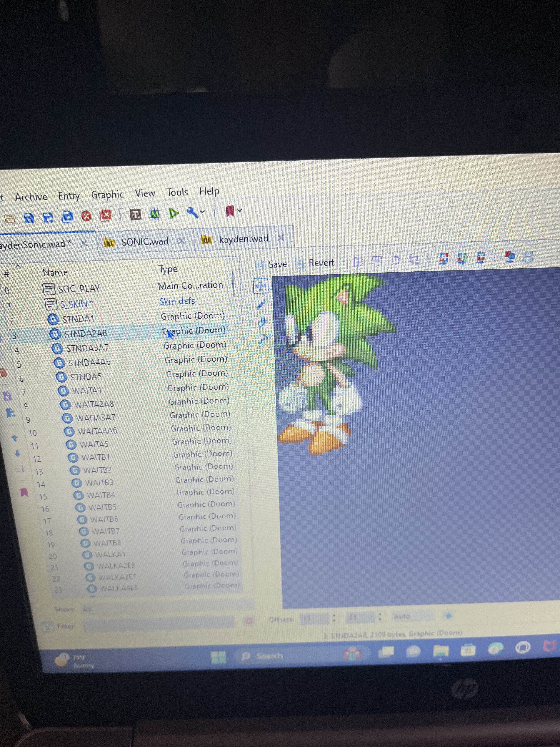Open File Explorer from the taskbar
The width and height of the screenshot is (560, 747).
[441, 651]
